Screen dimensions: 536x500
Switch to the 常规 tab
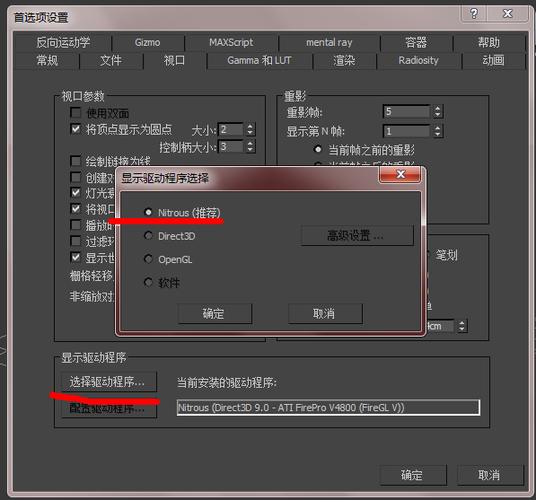47,60
